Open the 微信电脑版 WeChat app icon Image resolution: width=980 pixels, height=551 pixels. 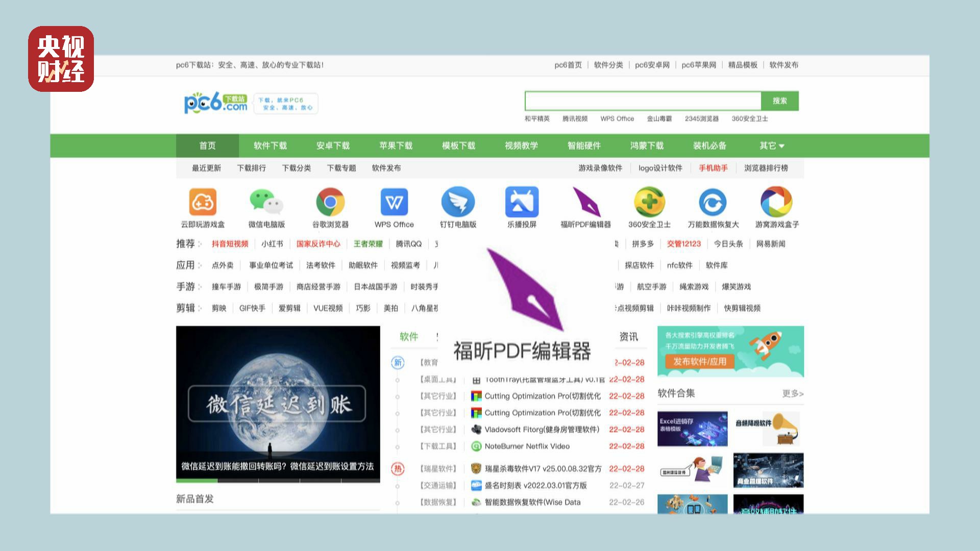(266, 202)
